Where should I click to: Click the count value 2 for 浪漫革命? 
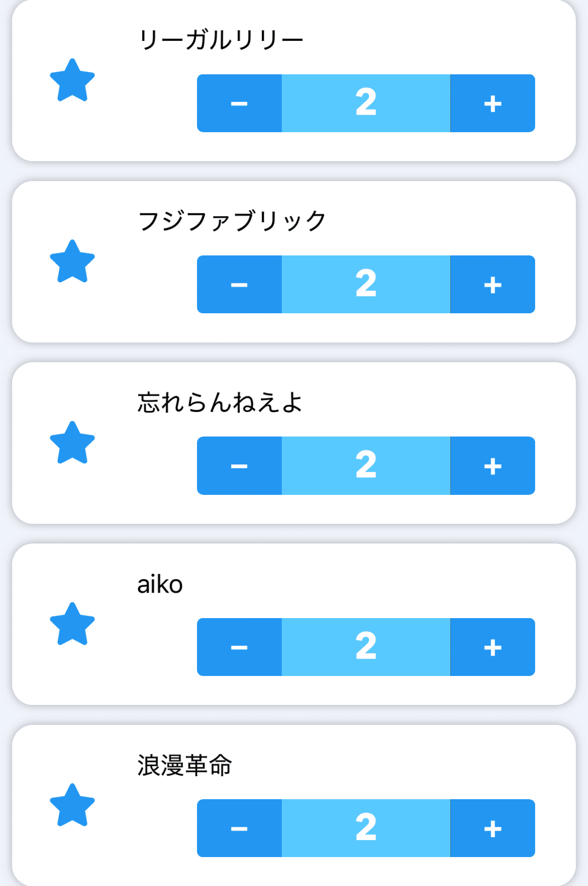pos(366,828)
